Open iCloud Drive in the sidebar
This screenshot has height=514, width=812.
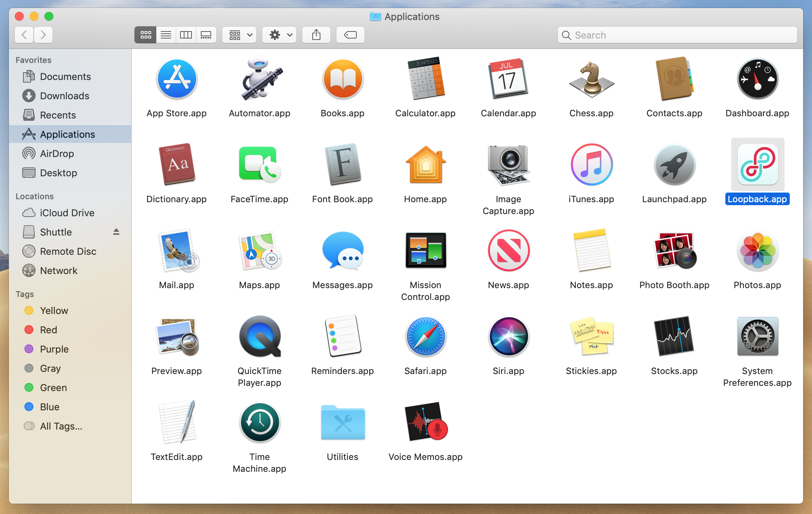tap(70, 213)
